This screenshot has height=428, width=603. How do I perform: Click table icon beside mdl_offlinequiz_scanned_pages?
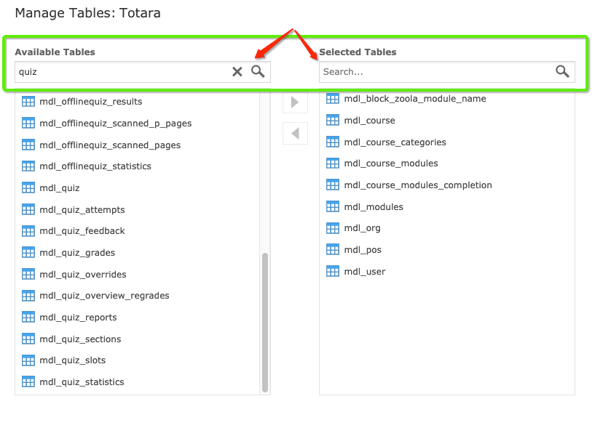[x=28, y=145]
